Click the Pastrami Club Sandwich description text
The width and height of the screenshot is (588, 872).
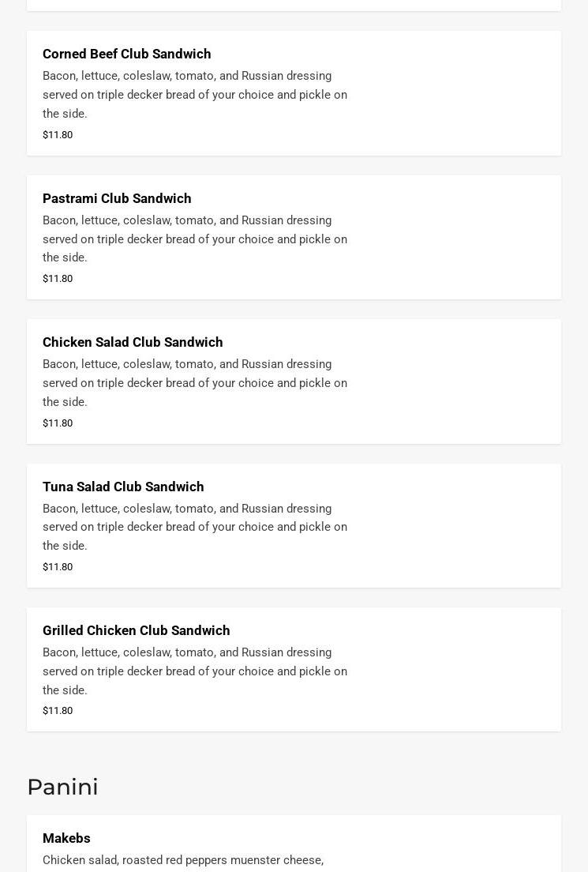[195, 239]
